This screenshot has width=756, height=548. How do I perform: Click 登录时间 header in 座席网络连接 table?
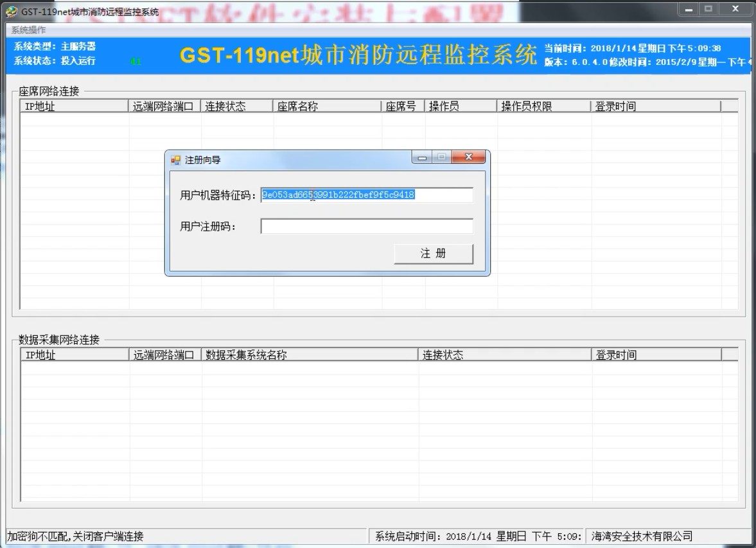(656, 107)
